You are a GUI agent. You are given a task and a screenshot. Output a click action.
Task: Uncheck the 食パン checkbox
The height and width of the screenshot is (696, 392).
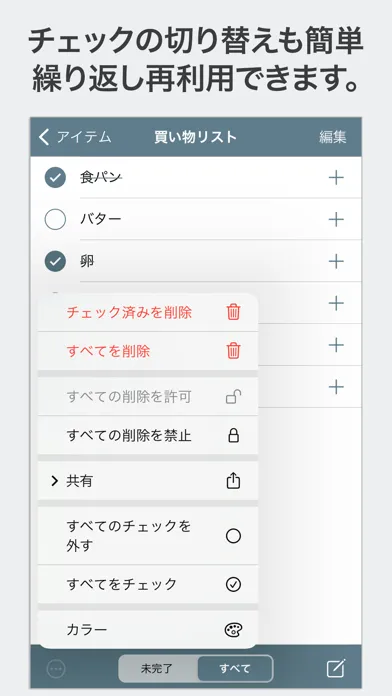pyautogui.click(x=55, y=178)
